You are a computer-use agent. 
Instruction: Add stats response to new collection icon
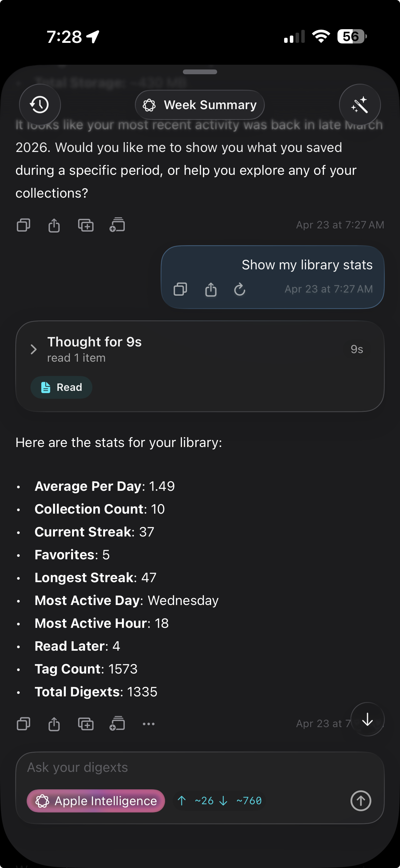pyautogui.click(x=86, y=724)
